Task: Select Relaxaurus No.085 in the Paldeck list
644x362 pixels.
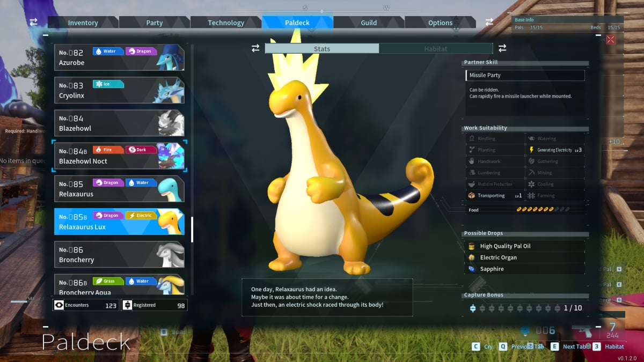Action: click(x=118, y=188)
